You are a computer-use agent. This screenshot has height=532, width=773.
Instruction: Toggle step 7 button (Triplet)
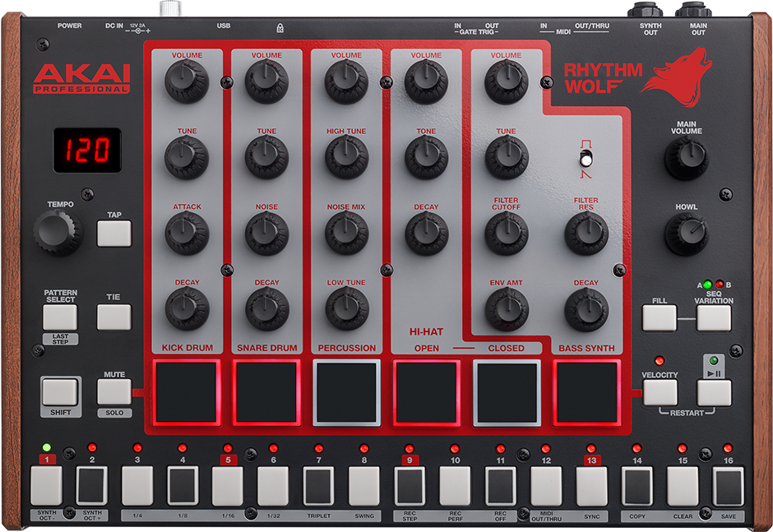point(318,486)
